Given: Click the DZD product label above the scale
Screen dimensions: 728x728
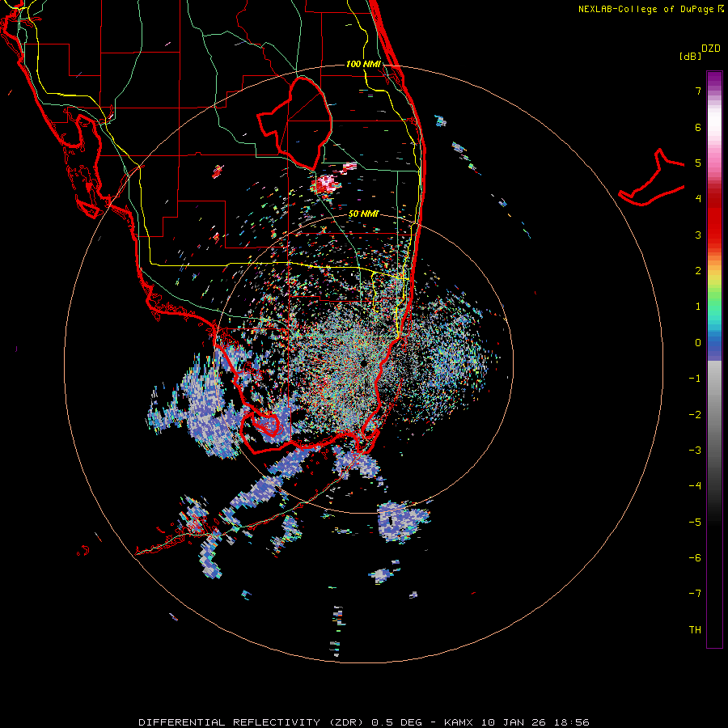Looking at the screenshot, I should pyautogui.click(x=711, y=49).
